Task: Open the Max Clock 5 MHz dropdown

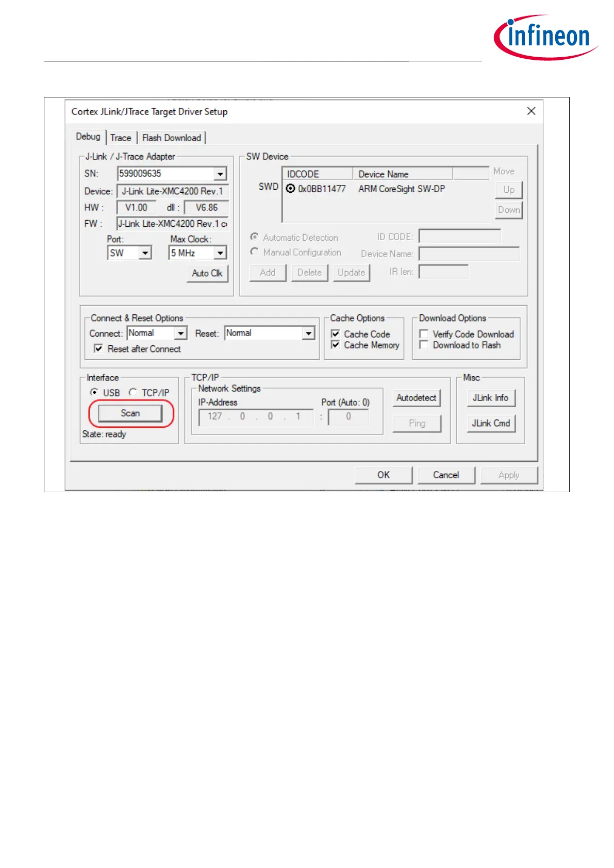Action: click(220, 253)
